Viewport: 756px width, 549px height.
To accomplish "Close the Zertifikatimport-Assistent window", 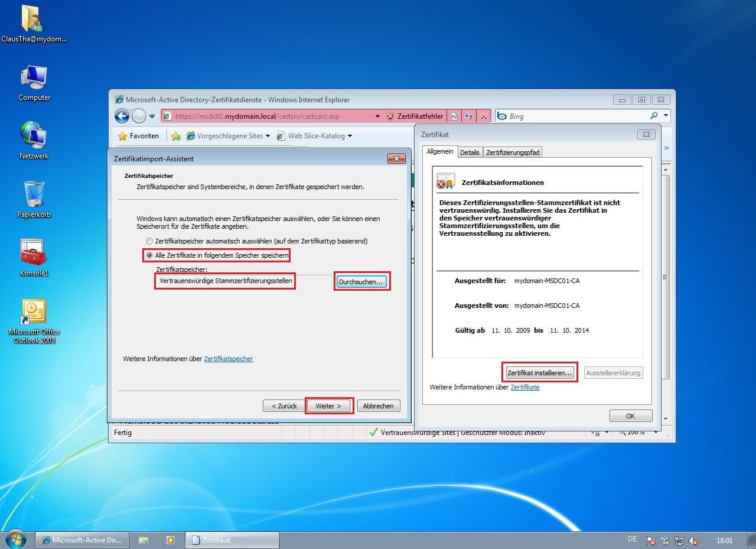I will pyautogui.click(x=396, y=158).
